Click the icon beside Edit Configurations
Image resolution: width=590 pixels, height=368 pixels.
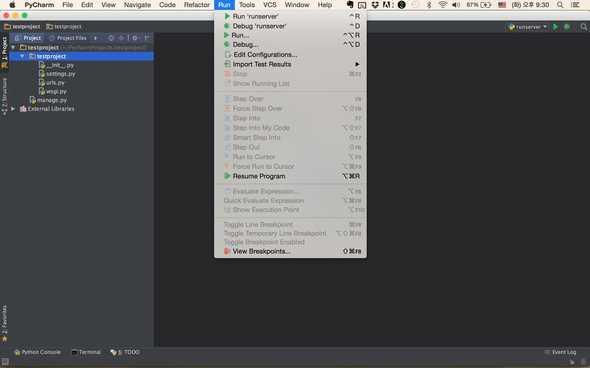(x=227, y=55)
